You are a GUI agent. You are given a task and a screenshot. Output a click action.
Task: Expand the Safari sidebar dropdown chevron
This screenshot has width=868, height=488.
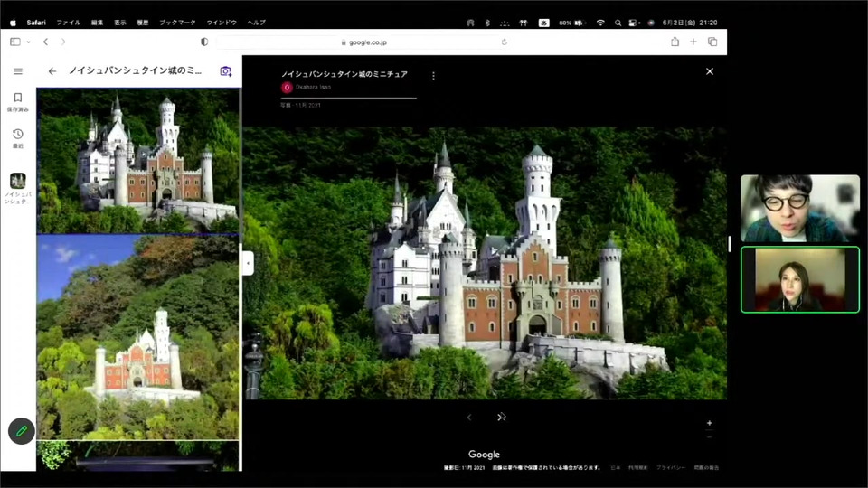tap(28, 42)
